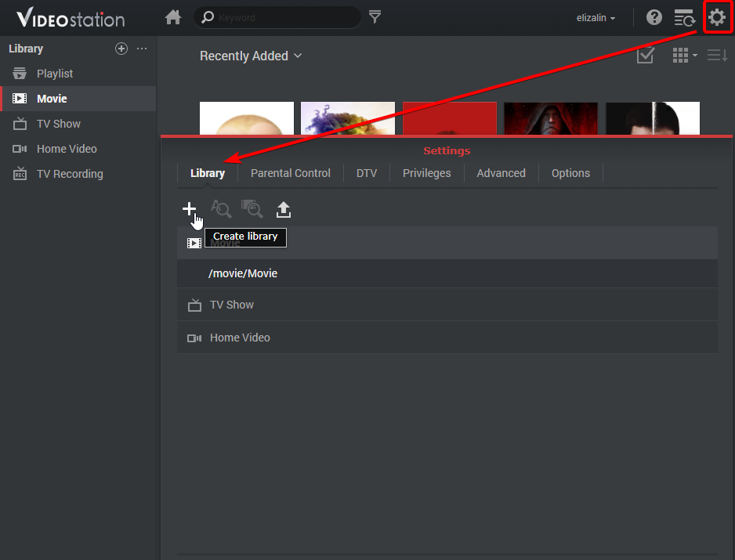Click the TV icon beside TV Show in settings
The width and height of the screenshot is (735, 560).
(x=194, y=305)
